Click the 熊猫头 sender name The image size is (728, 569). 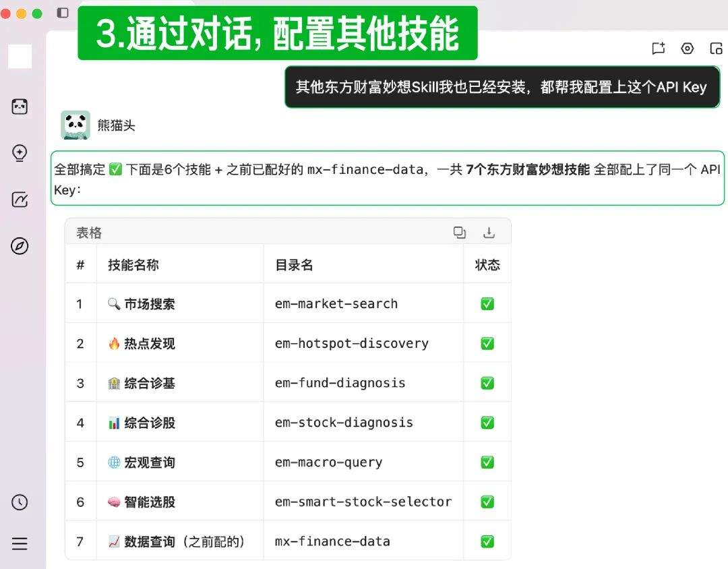116,125
